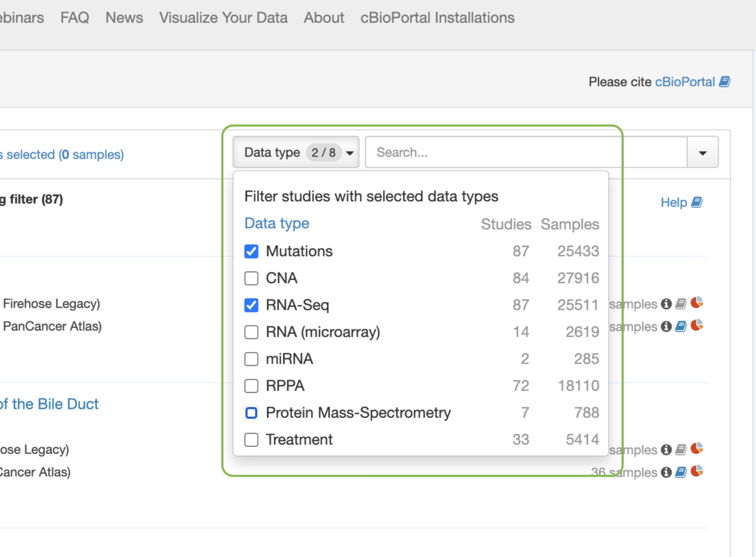Open Visualize Your Data
The height and width of the screenshot is (557, 756).
pyautogui.click(x=223, y=18)
